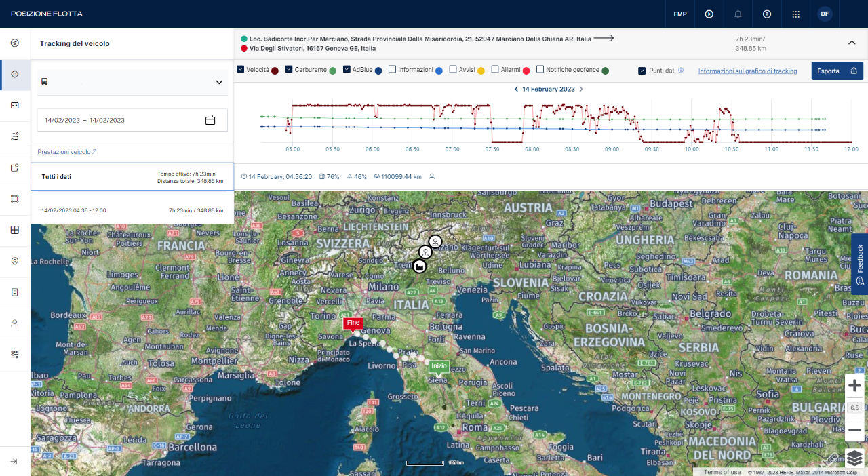Open the map layers selector
This screenshot has height=476, width=868.
854,458
